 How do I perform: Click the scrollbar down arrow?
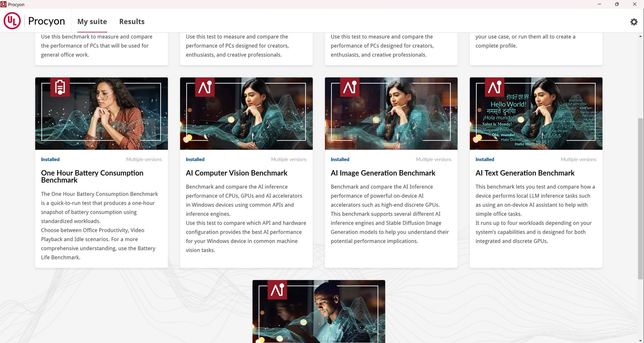pos(641,340)
